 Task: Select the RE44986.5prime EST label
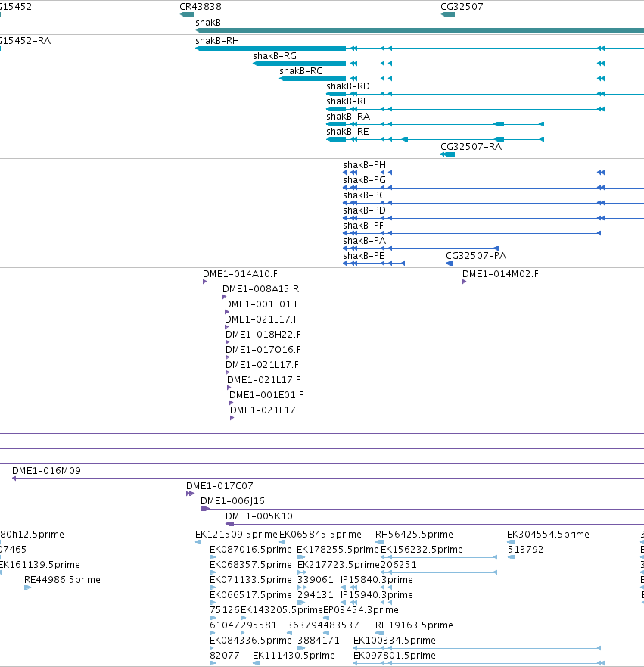62,580
